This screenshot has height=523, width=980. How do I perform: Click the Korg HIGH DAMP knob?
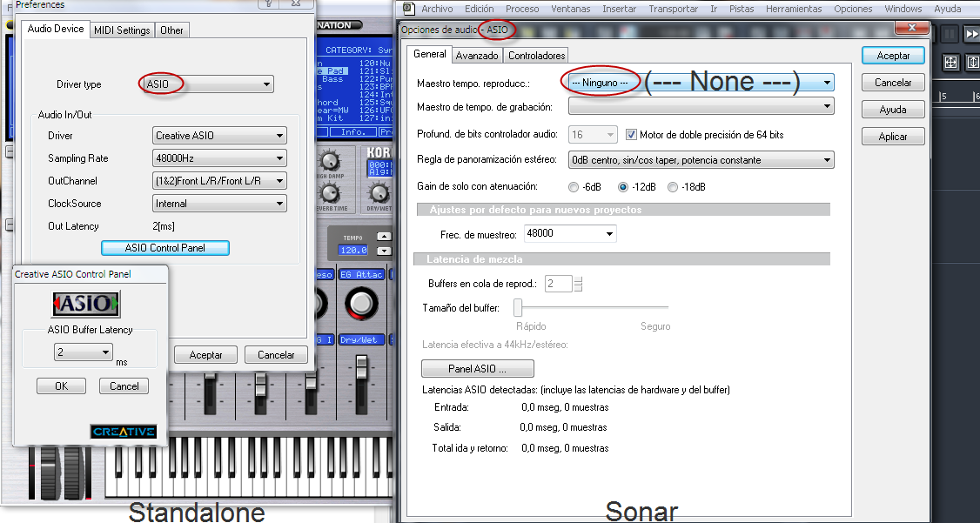[327, 161]
